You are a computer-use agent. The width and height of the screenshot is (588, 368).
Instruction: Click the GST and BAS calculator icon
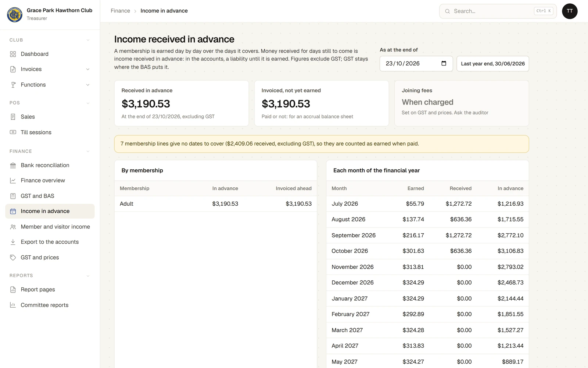(13, 196)
